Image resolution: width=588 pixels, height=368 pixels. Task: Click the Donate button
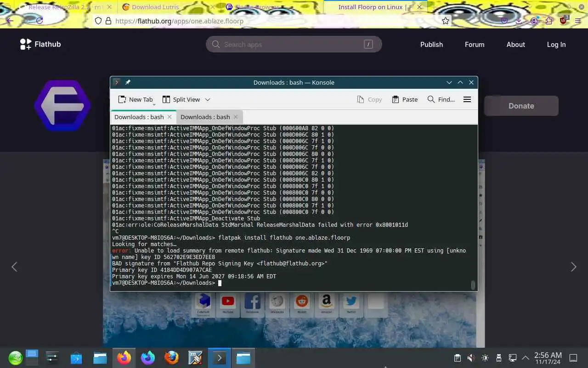tap(521, 106)
